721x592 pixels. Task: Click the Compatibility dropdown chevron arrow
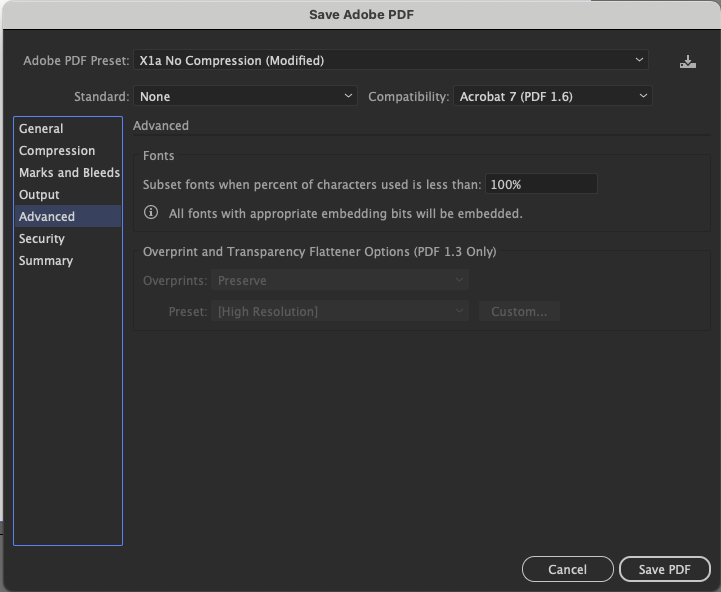point(643,96)
